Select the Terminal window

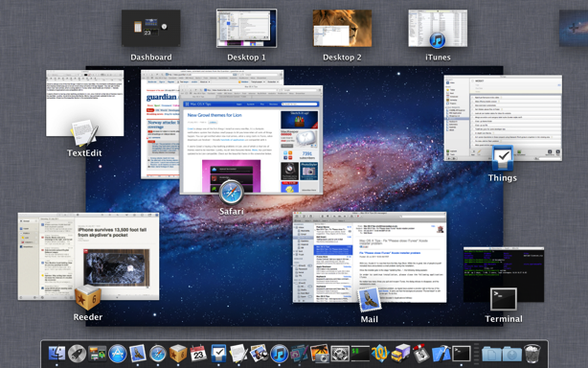pyautogui.click(x=504, y=274)
